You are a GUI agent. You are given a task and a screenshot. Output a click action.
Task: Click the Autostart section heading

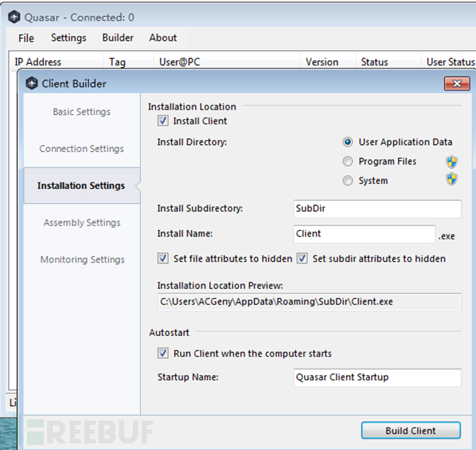tap(169, 332)
